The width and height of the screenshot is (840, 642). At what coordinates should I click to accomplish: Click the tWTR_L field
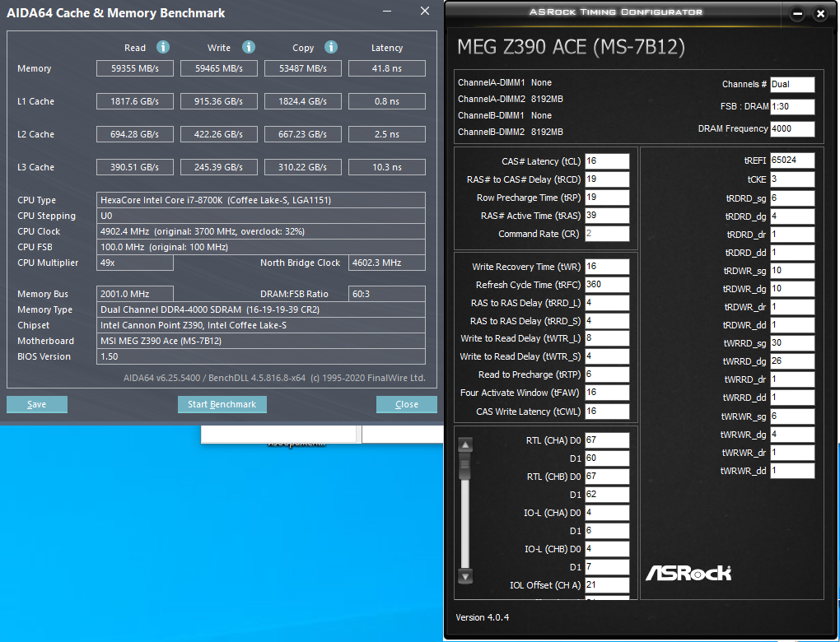pyautogui.click(x=607, y=338)
